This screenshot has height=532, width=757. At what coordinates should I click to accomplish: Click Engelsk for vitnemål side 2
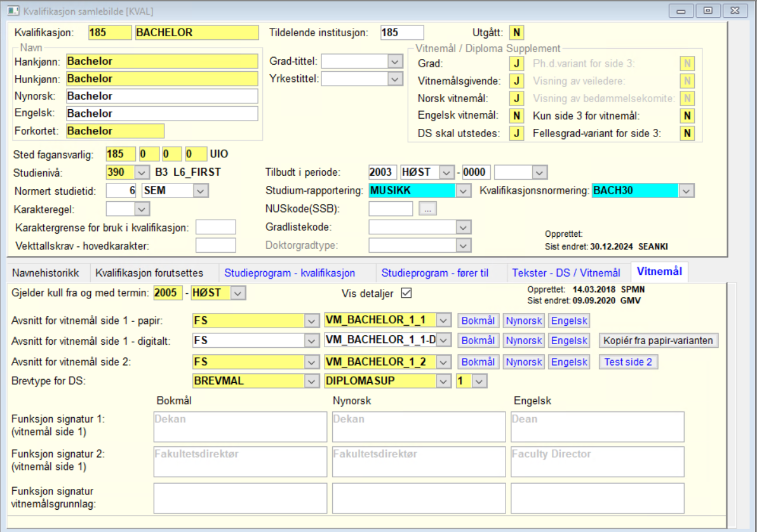569,362
